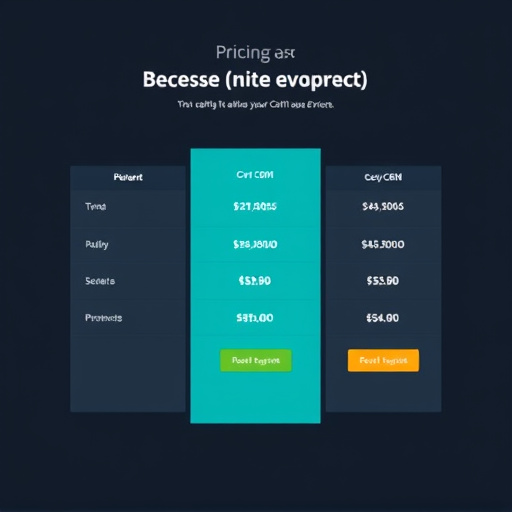Click the teal plan's $52 price value

point(255,281)
